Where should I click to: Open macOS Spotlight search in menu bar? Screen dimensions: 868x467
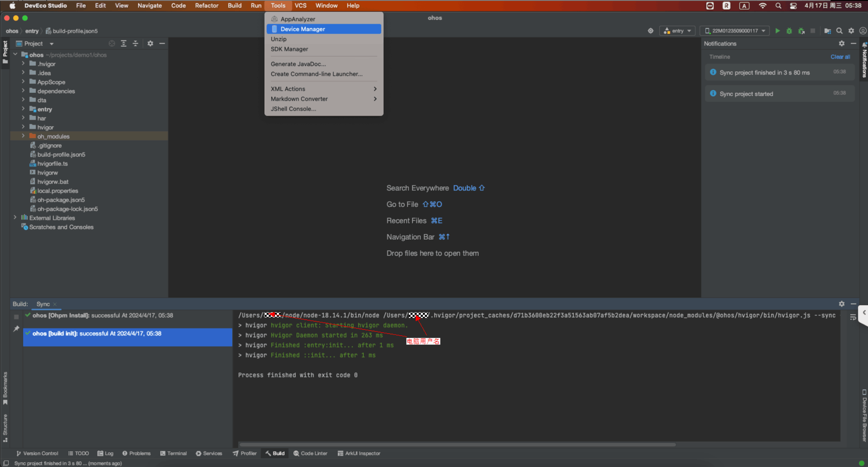point(778,6)
